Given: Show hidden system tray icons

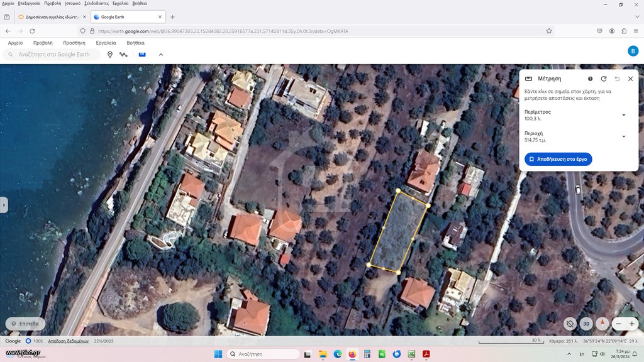Looking at the screenshot, I should click(x=569, y=354).
